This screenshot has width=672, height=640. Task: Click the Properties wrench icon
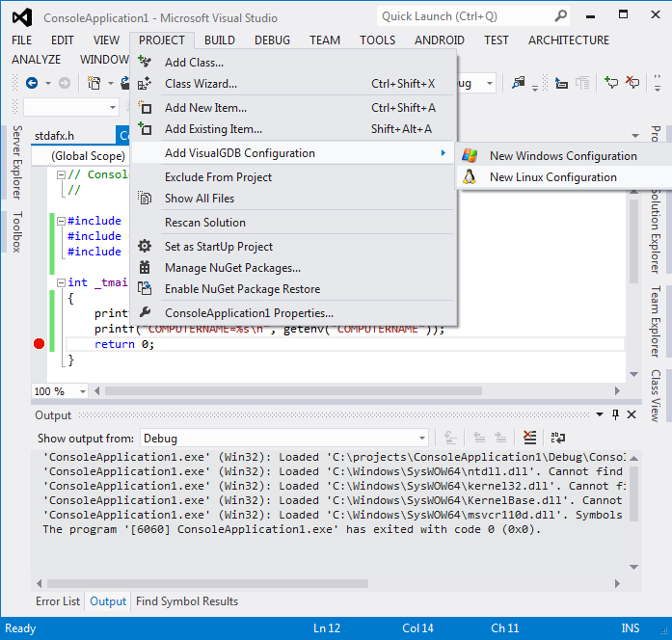tap(145, 312)
